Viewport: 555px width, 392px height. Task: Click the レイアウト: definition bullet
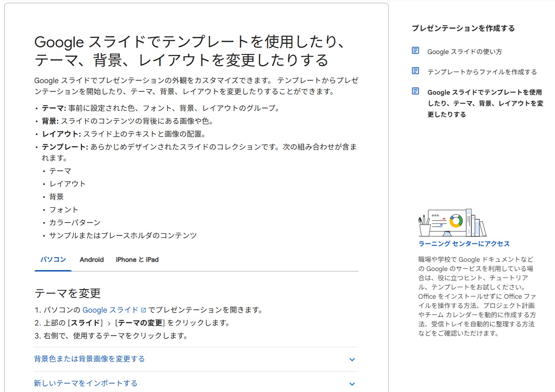click(x=123, y=134)
